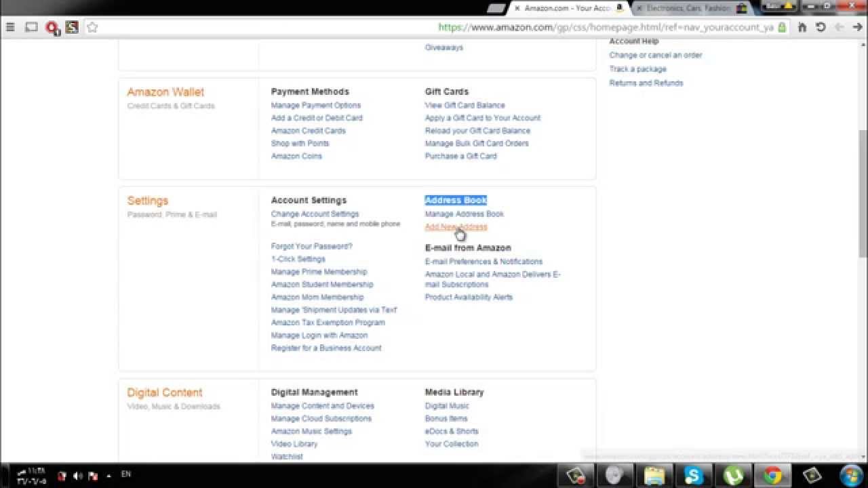The width and height of the screenshot is (868, 488).
Task: Click the highlighted Address Book heading
Action: (456, 200)
